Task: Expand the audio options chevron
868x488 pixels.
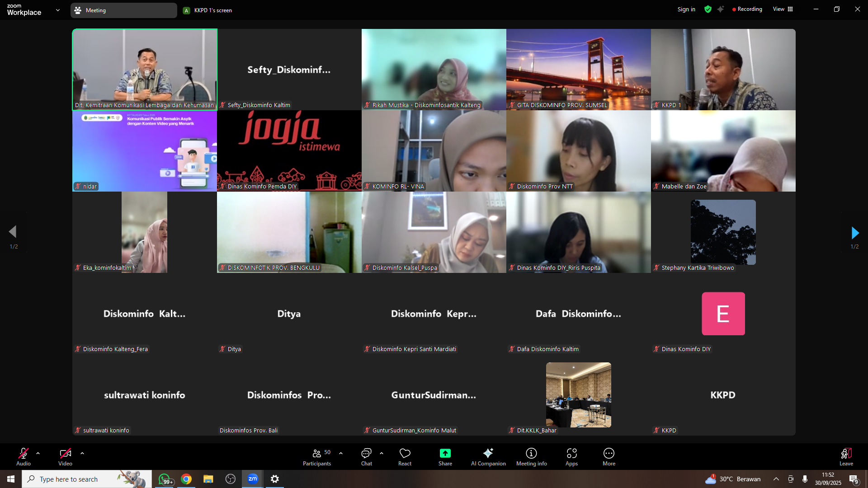Action: (38, 453)
